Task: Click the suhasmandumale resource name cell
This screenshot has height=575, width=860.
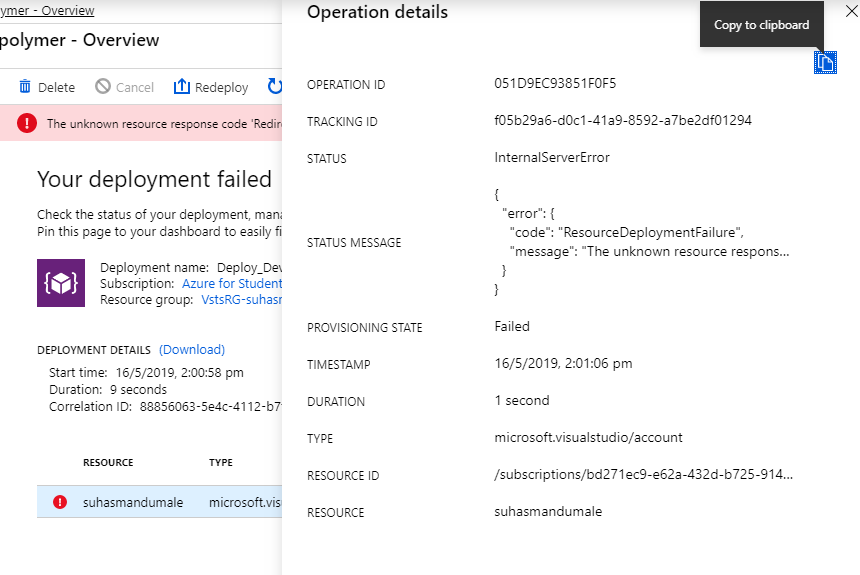Action: [133, 503]
